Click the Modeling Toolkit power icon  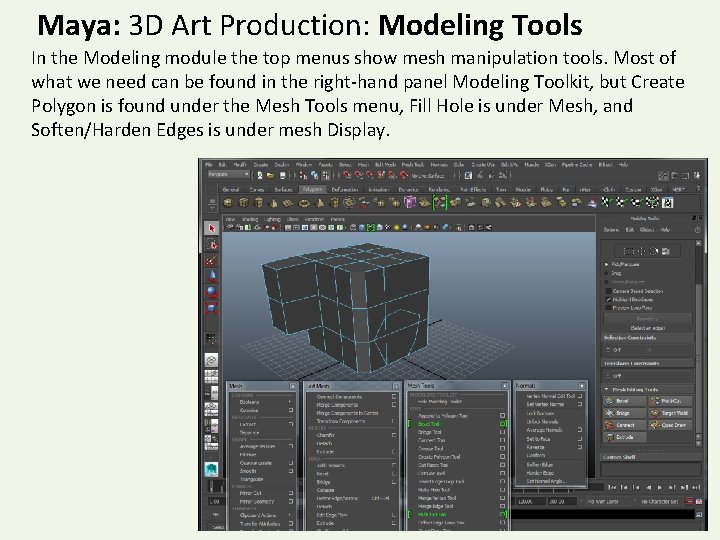coord(697,229)
